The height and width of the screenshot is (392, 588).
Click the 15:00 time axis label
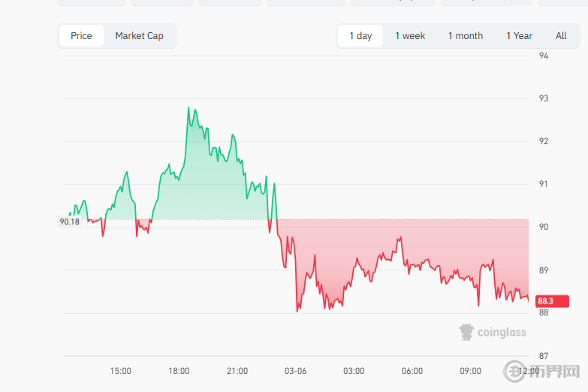[x=121, y=371]
